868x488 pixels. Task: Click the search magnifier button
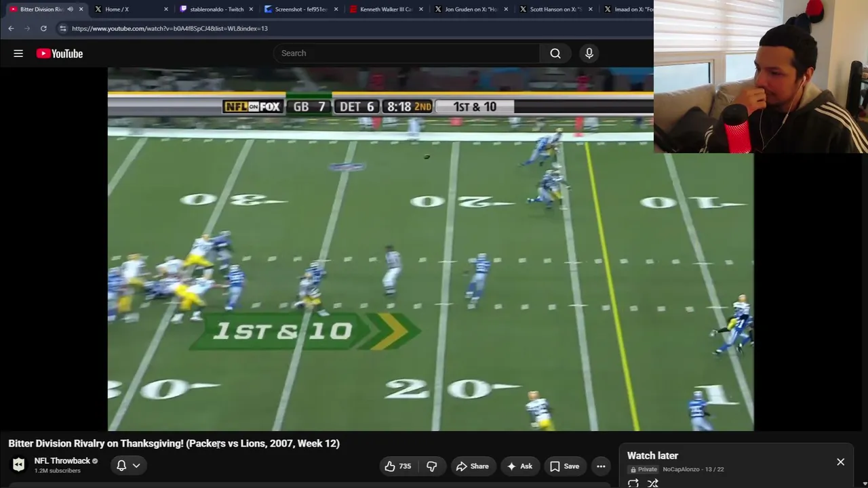click(x=555, y=54)
